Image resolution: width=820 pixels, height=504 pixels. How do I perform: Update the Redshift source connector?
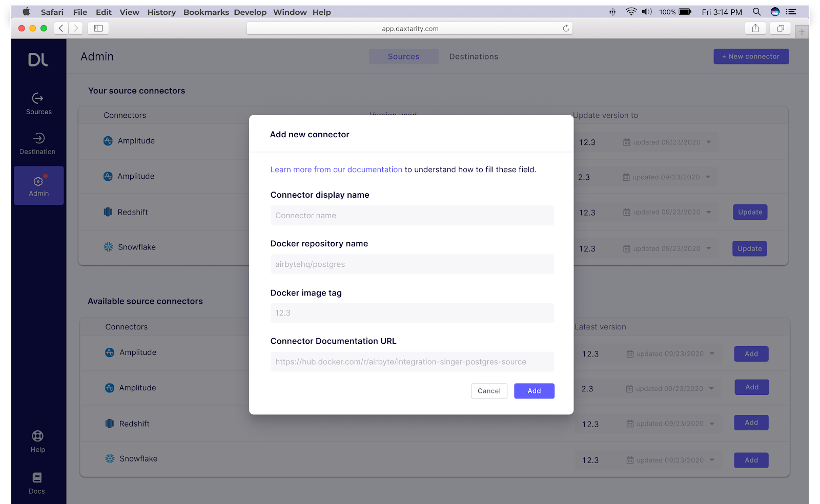[x=750, y=212]
